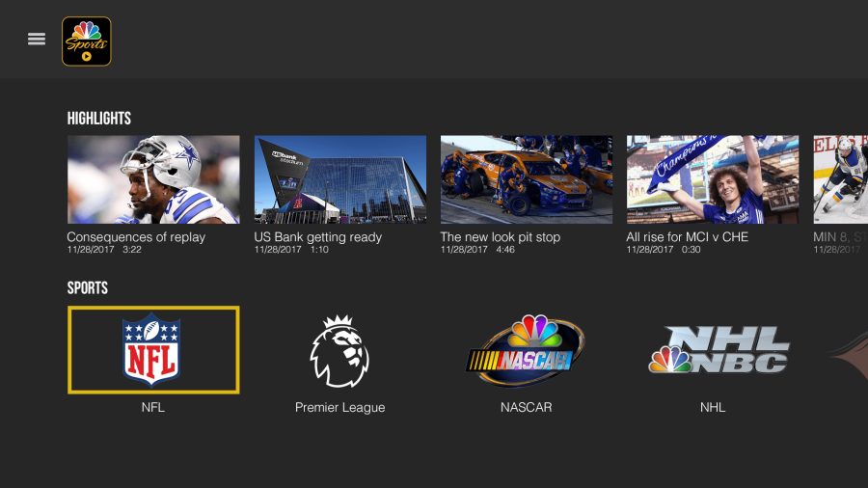Click the Premier League text label
Viewport: 868px width, 488px height.
click(339, 407)
